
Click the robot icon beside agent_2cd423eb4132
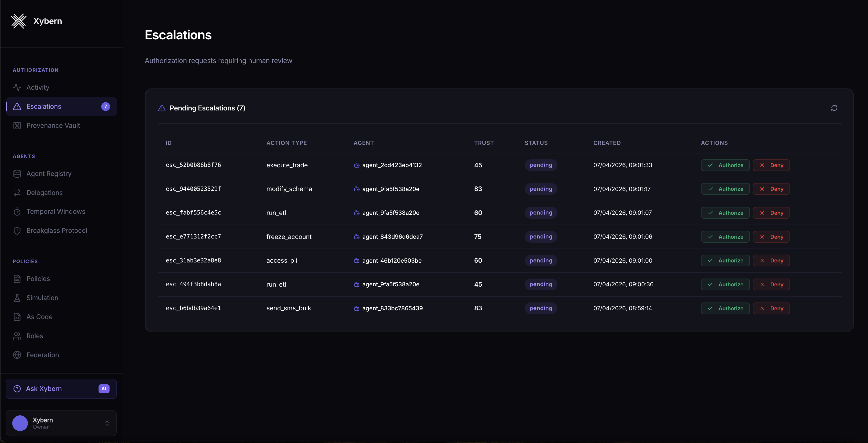pyautogui.click(x=356, y=165)
